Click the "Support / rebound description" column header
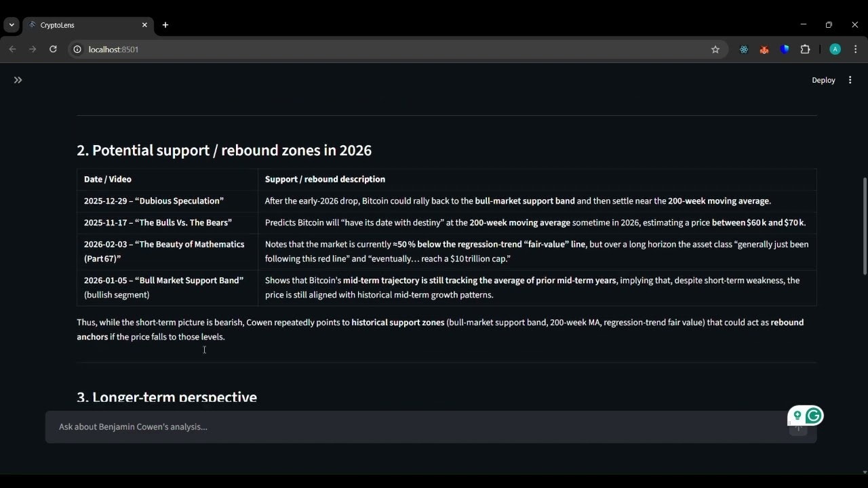This screenshot has height=488, width=868. click(x=537, y=180)
